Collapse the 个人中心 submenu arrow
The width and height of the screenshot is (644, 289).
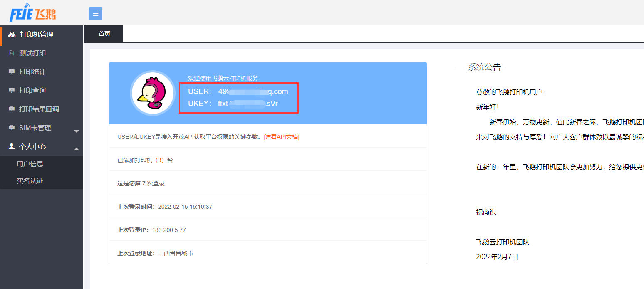click(77, 149)
